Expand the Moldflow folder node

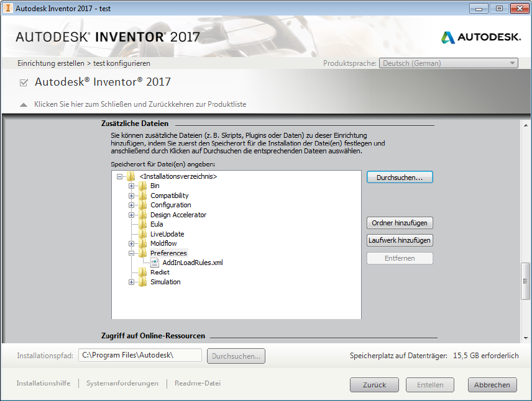coord(131,244)
